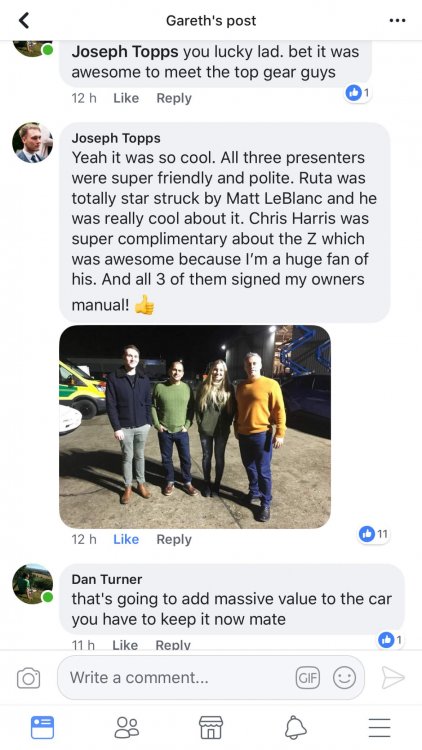The image size is (422, 750).
Task: View the 11 reactions on photo comment
Action: pos(374,534)
